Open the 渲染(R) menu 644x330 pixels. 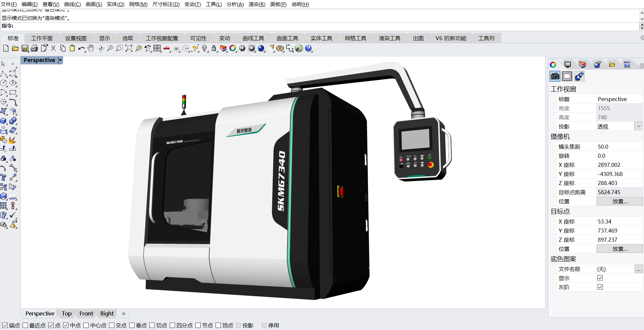click(x=257, y=4)
